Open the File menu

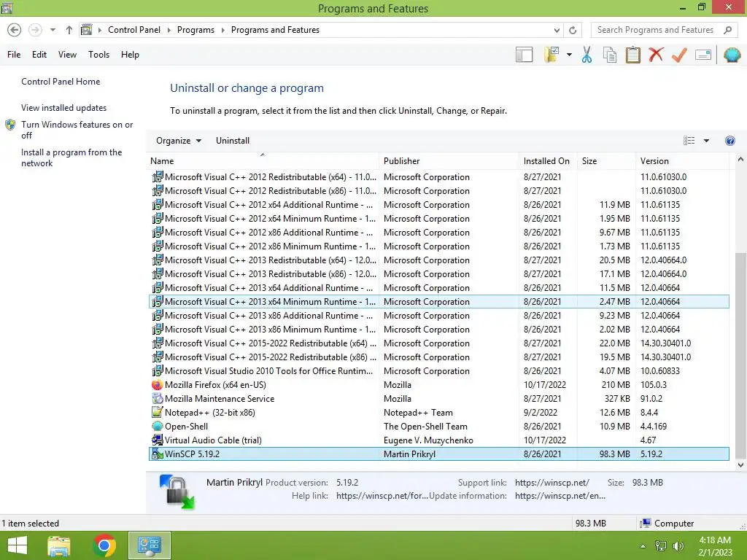[x=14, y=55]
